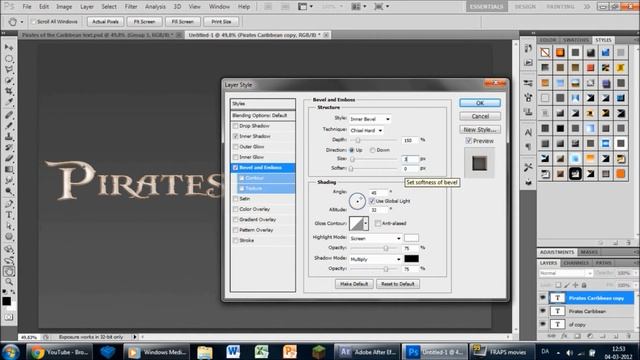Click the New Style button
This screenshot has height=360, width=640.
pyautogui.click(x=480, y=130)
